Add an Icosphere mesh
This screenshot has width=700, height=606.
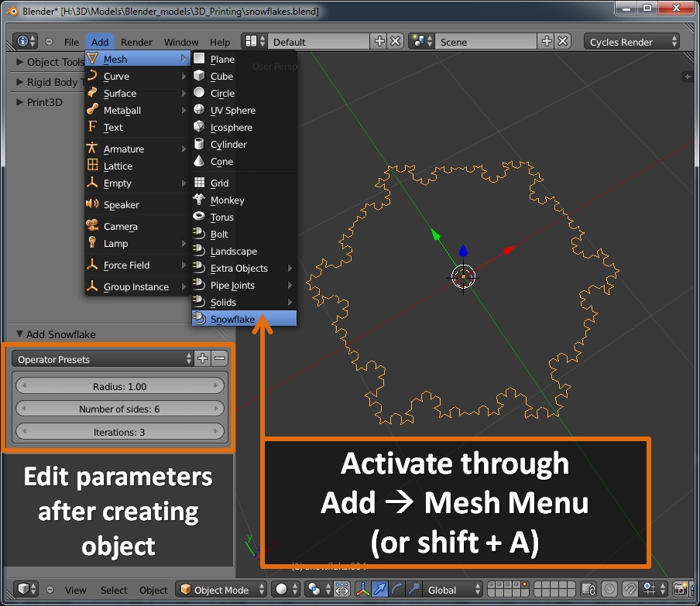click(x=244, y=127)
